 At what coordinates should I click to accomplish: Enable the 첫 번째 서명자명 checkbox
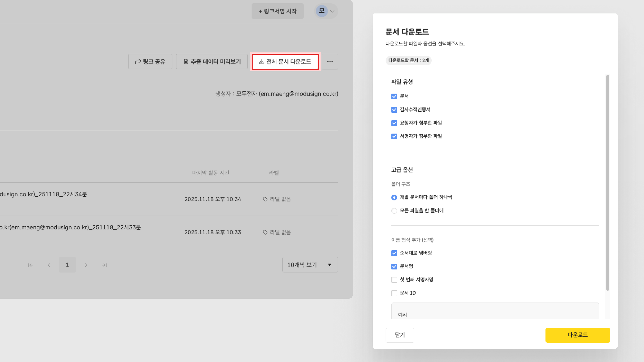(394, 280)
